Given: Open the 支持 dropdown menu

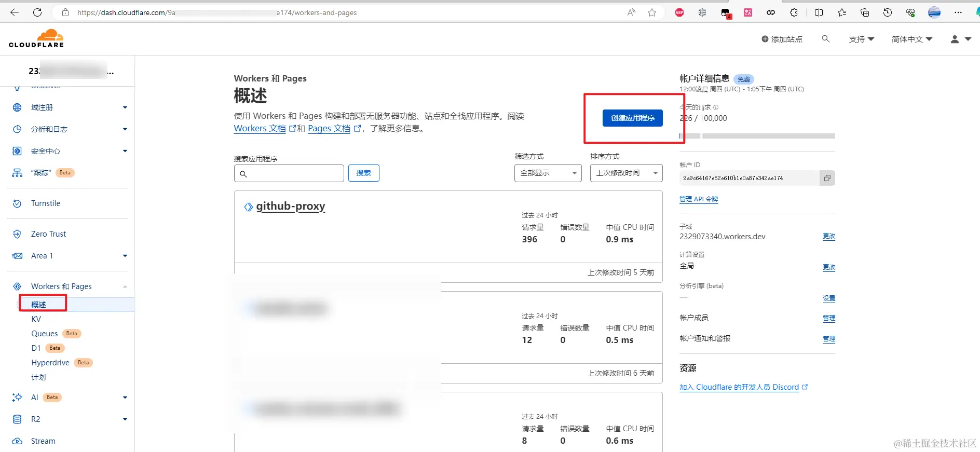Looking at the screenshot, I should (862, 39).
